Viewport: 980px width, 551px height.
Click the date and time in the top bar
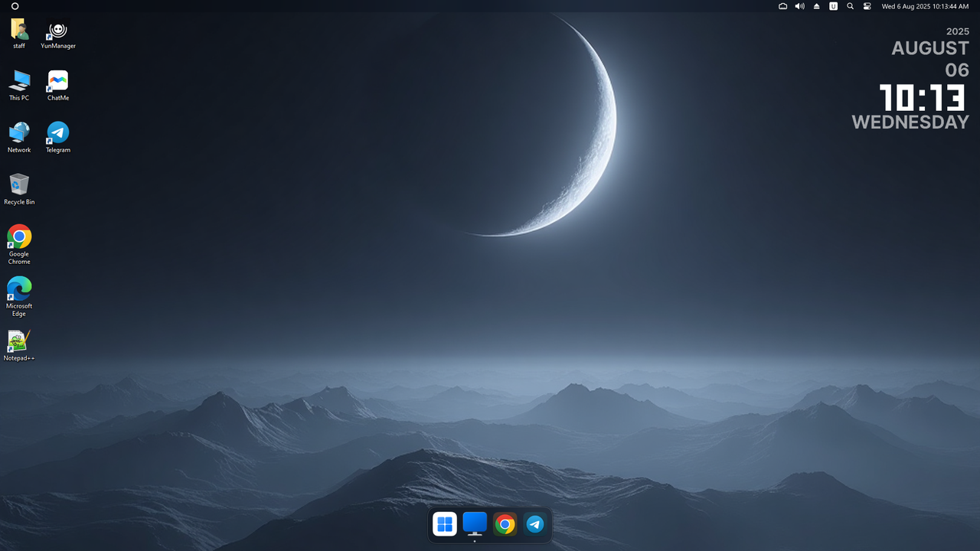(x=925, y=6)
